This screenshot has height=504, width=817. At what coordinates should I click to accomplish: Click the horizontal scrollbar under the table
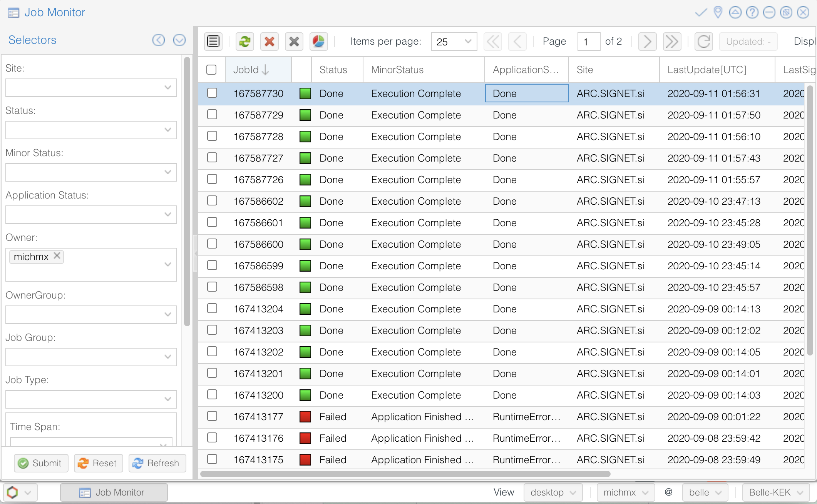point(405,474)
